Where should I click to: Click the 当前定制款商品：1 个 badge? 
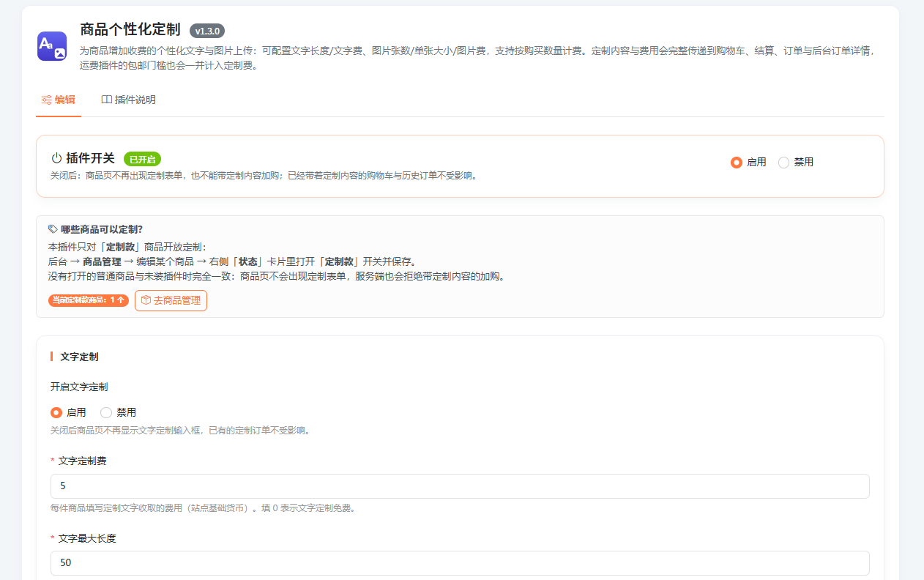89,300
